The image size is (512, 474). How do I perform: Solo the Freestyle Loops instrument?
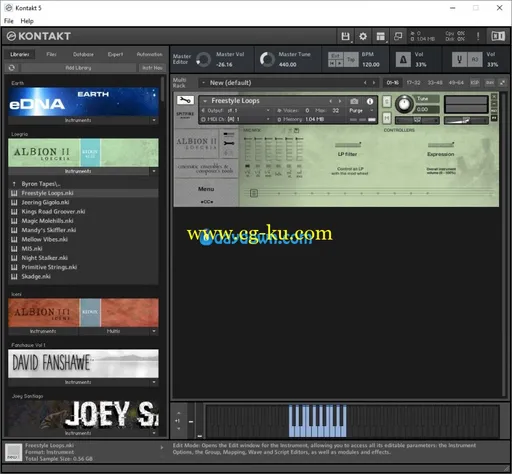click(x=386, y=101)
